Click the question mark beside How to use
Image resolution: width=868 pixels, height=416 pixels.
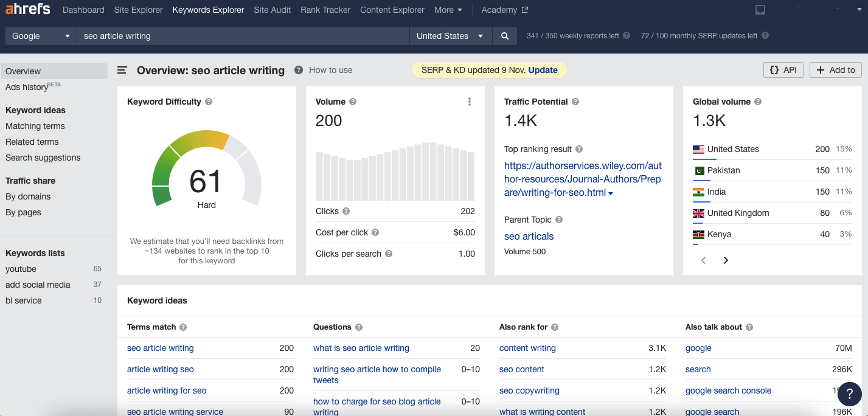(298, 70)
